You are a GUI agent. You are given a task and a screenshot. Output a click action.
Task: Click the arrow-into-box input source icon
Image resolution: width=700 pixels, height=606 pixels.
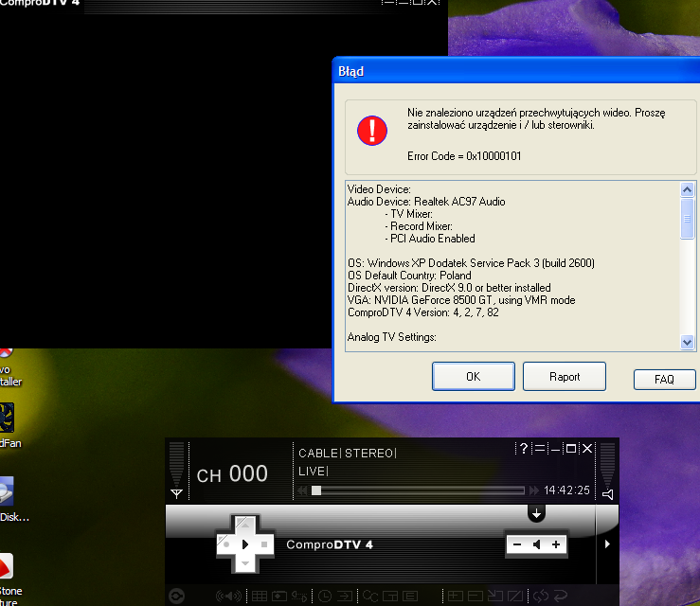click(x=345, y=596)
